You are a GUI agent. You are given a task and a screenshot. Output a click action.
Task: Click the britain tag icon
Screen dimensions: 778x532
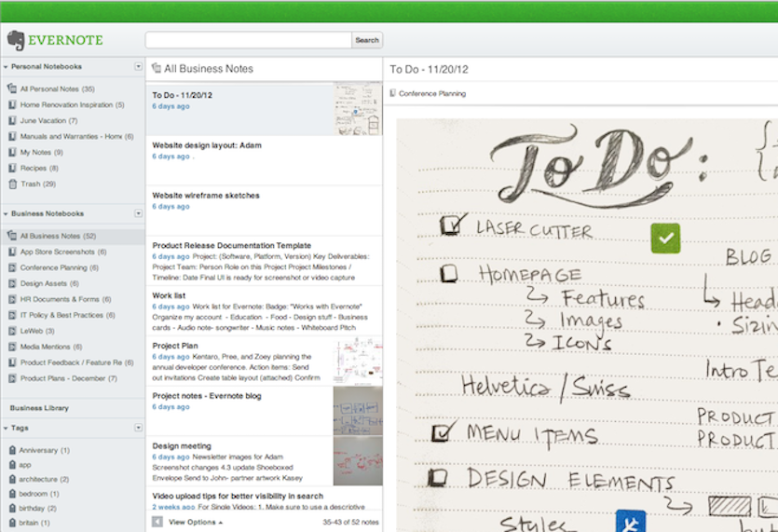pos(12,522)
